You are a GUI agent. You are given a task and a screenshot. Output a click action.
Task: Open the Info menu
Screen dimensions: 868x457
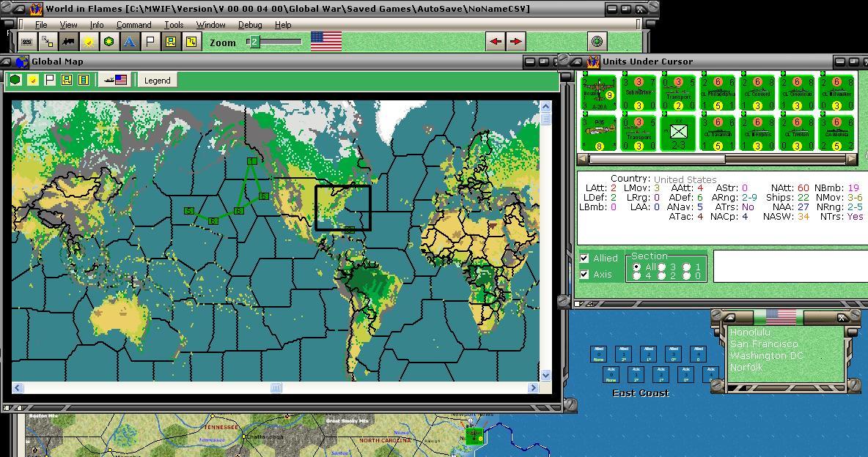(97, 25)
